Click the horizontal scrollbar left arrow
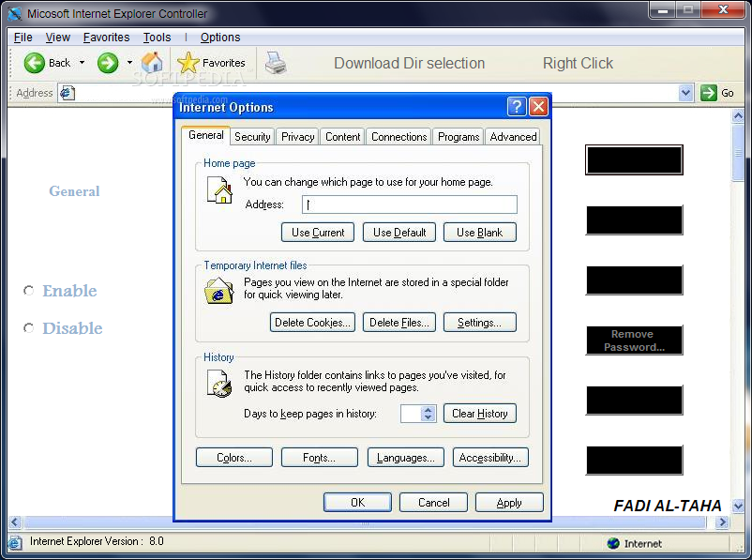 pos(15,522)
